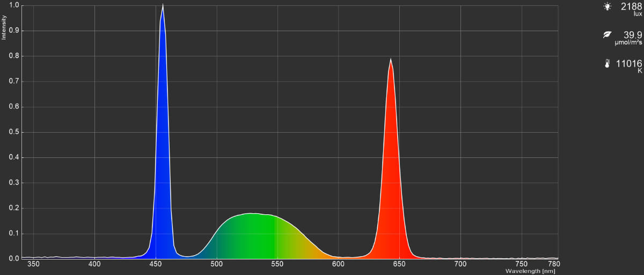Click the 650 tick on the wavelength axis

coord(400,264)
